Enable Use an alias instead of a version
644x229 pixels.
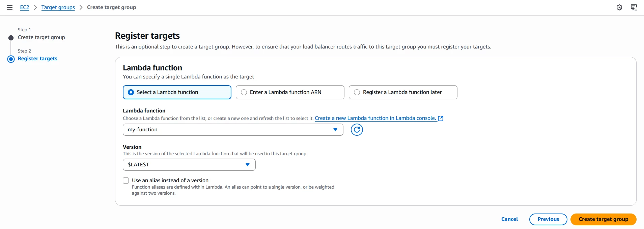[126, 181]
